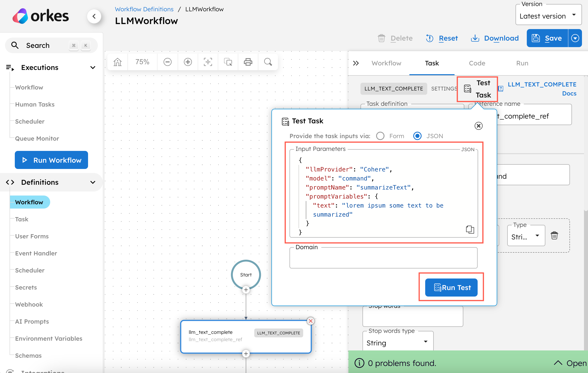Click the Orkes logo
The height and width of the screenshot is (373, 588).
click(x=41, y=16)
